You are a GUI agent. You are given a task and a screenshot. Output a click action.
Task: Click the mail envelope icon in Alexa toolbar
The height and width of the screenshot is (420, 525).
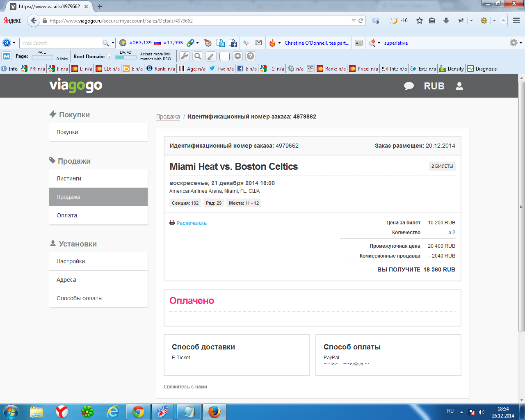(258, 43)
